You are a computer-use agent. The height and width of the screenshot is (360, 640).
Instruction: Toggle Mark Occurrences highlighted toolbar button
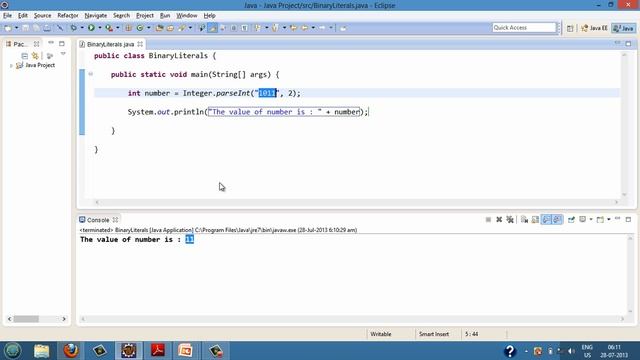click(213, 28)
